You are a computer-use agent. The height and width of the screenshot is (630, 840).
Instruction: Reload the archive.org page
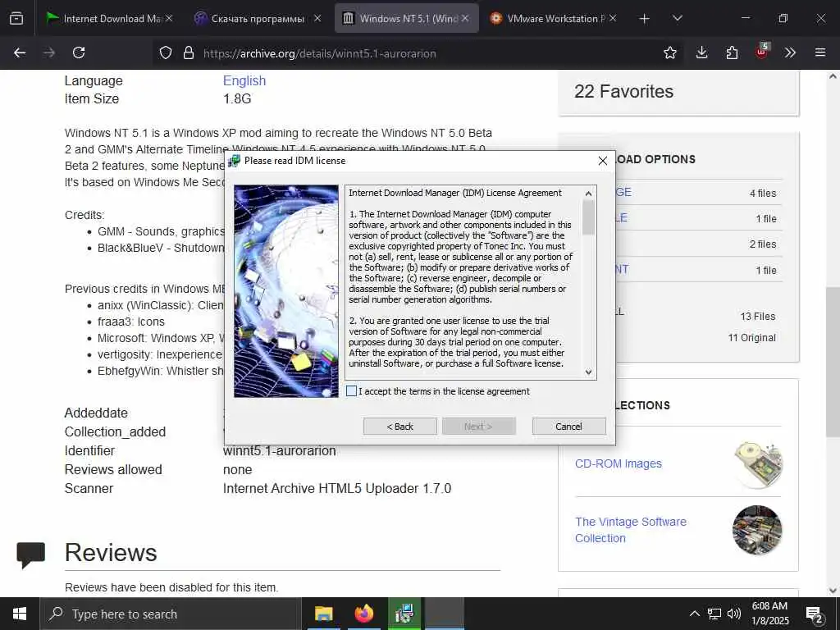pyautogui.click(x=79, y=52)
